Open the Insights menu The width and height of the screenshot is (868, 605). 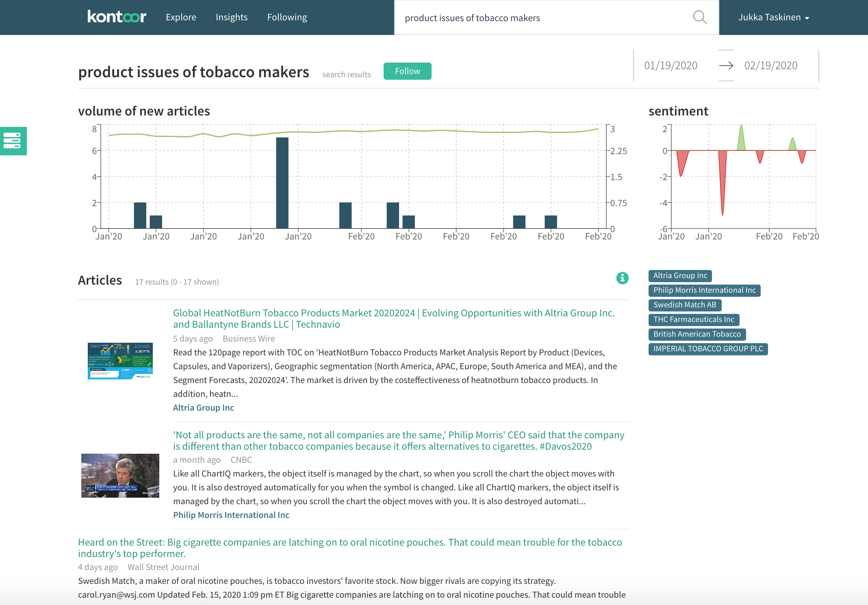(232, 17)
